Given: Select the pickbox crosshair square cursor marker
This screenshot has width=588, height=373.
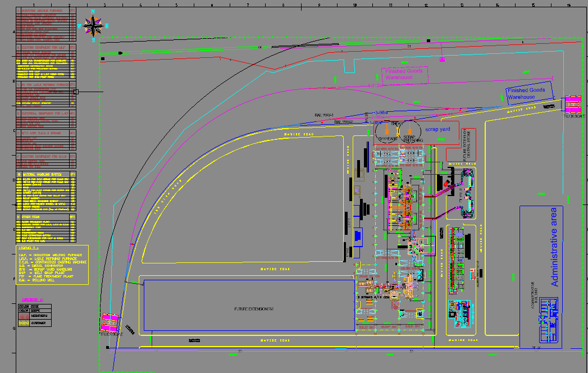Looking at the screenshot, I should (76, 91).
